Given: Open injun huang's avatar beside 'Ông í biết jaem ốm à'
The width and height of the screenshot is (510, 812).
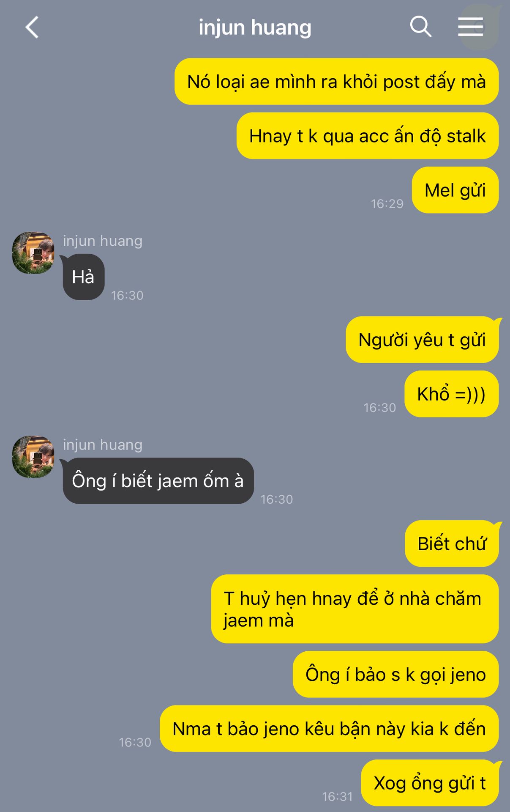Looking at the screenshot, I should [x=33, y=457].
